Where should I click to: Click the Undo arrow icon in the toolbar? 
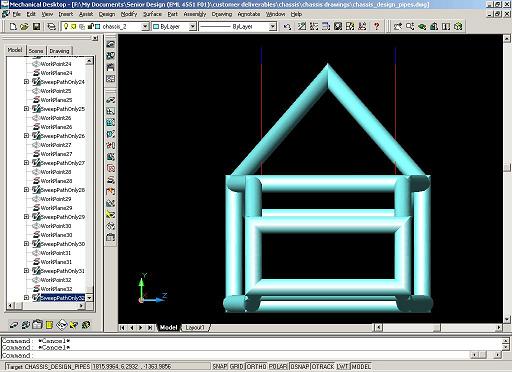(287, 26)
